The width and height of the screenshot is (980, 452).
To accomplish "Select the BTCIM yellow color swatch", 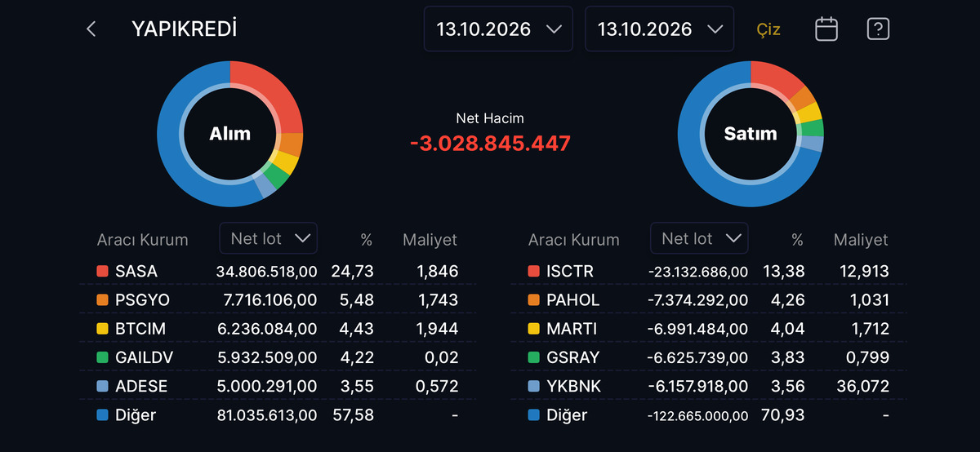I will tap(102, 329).
